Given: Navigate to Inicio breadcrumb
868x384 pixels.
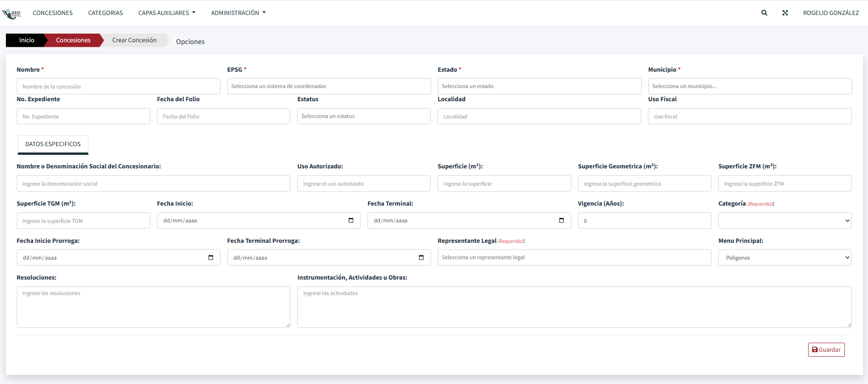Looking at the screenshot, I should coord(26,40).
